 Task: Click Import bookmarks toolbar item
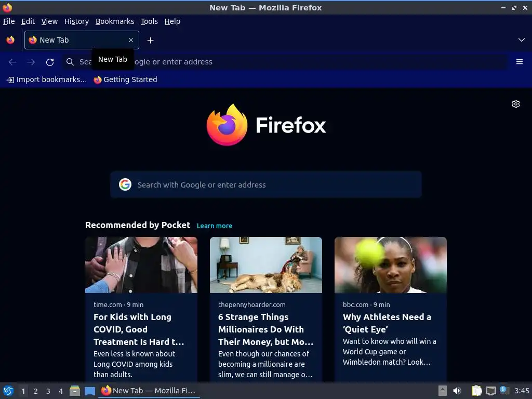tap(47, 79)
